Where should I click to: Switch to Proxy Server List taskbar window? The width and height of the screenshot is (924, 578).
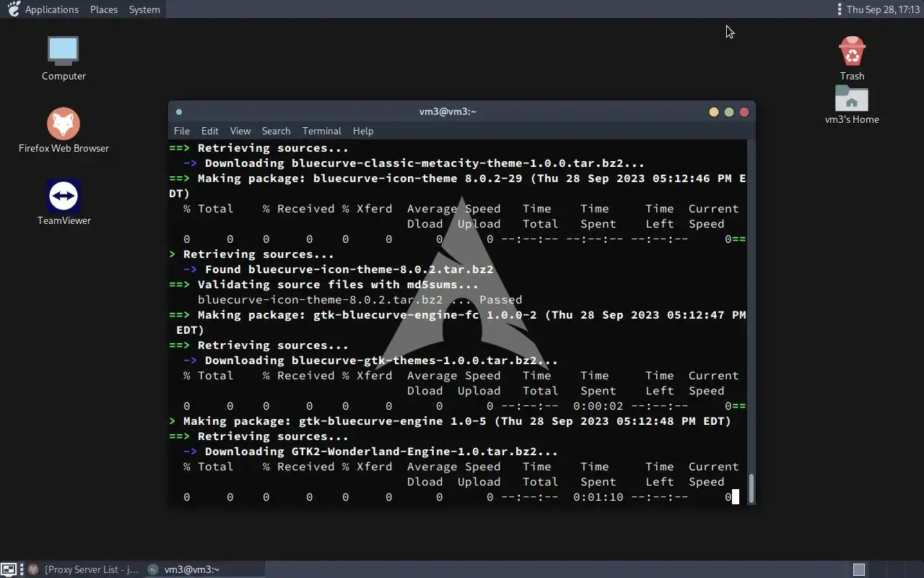tap(83, 569)
